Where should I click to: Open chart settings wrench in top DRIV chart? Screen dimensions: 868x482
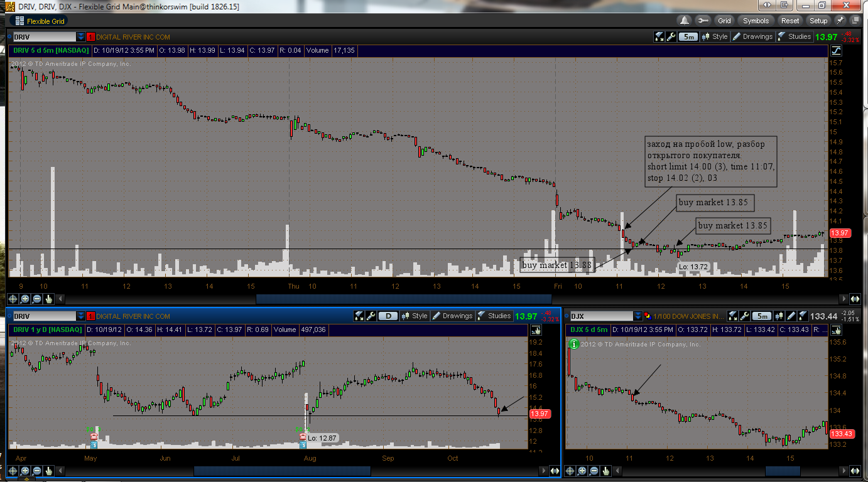[671, 36]
